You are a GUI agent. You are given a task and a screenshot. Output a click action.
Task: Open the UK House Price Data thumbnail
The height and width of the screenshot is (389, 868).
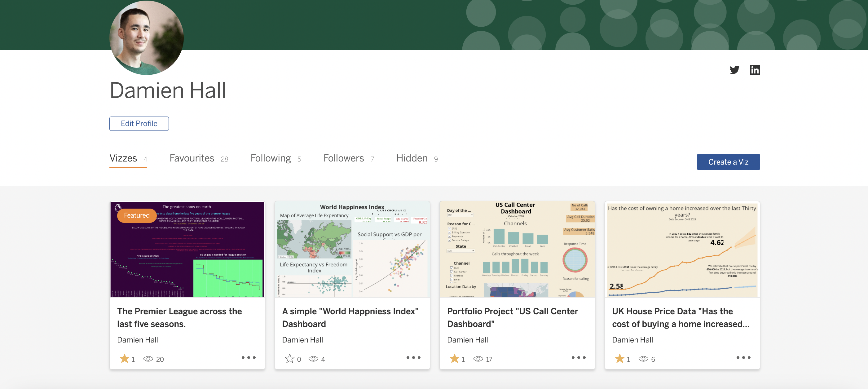point(682,250)
